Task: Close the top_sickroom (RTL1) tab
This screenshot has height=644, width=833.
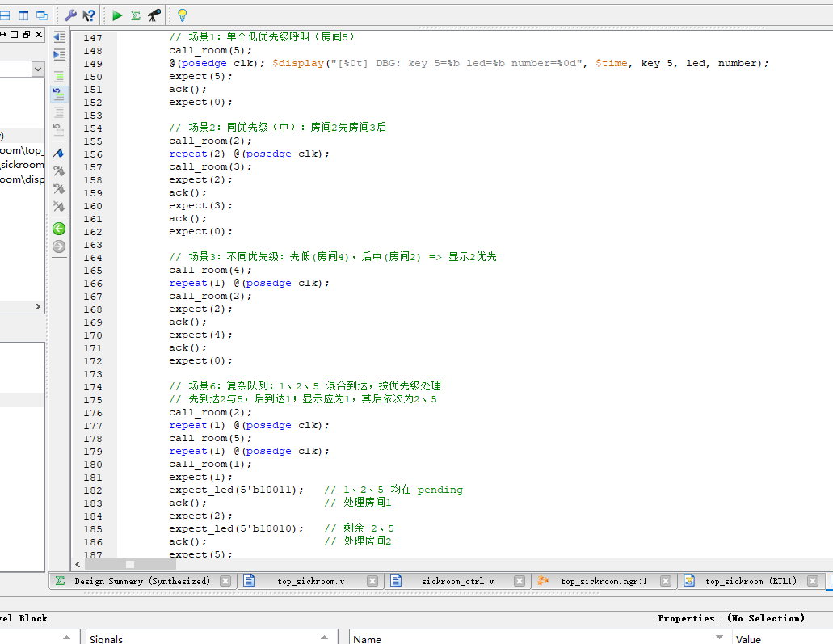Action: pos(813,581)
